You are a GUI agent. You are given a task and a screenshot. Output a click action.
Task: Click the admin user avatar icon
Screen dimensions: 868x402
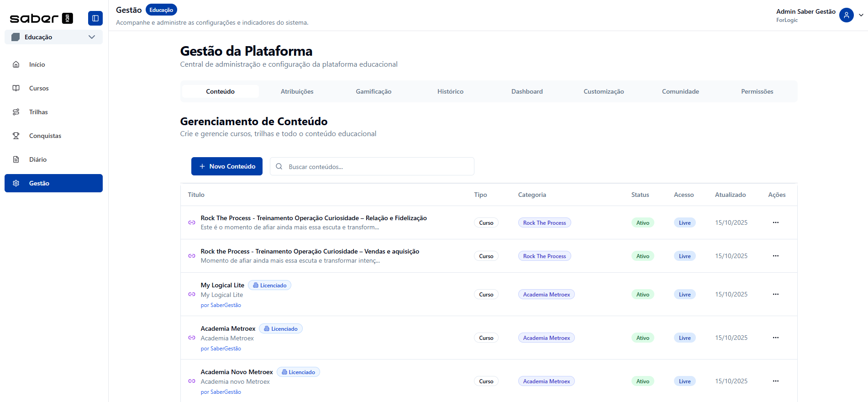tap(846, 15)
